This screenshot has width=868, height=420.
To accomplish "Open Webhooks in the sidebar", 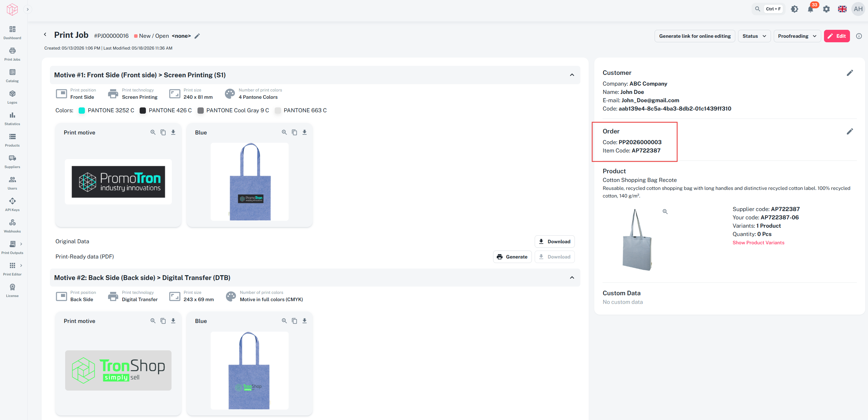I will [x=12, y=226].
